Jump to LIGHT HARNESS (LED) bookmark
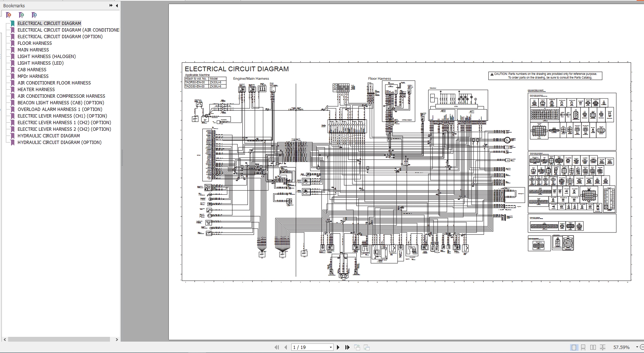This screenshot has width=644, height=353. click(x=40, y=63)
